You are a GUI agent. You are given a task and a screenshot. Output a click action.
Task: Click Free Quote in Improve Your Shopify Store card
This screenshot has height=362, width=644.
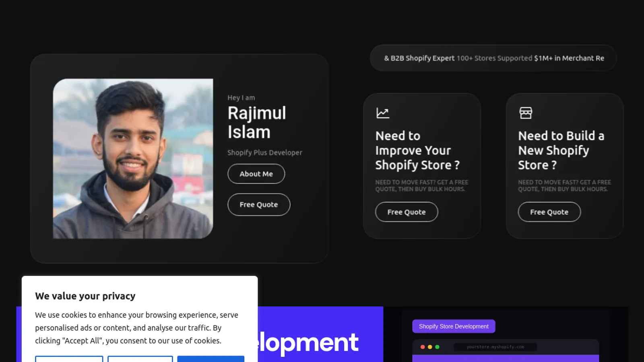(407, 212)
